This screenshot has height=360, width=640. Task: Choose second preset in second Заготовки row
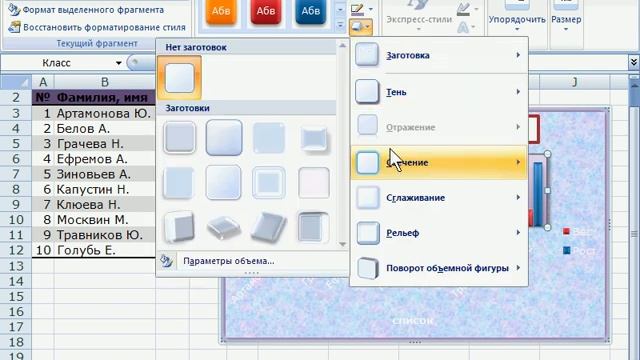coord(224,182)
